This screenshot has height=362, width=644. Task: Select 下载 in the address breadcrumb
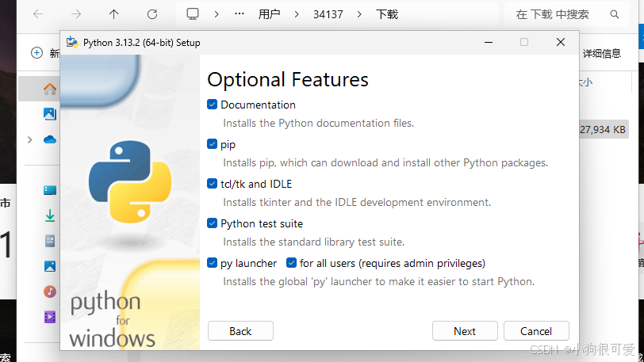coord(387,14)
